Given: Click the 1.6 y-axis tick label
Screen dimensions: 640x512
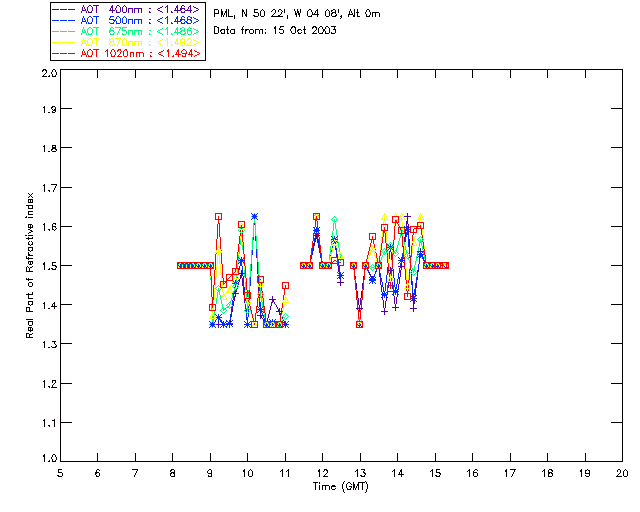Looking at the screenshot, I should [x=49, y=227].
